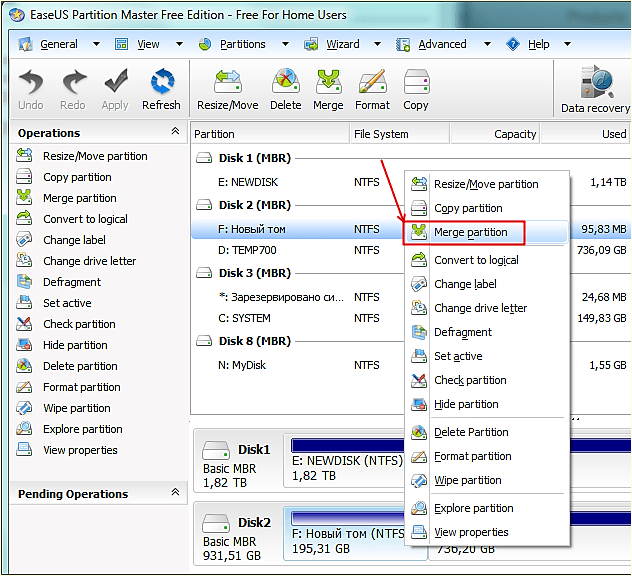Click Convert to logical in Operations panel
This screenshot has width=632, height=576.
[72, 219]
